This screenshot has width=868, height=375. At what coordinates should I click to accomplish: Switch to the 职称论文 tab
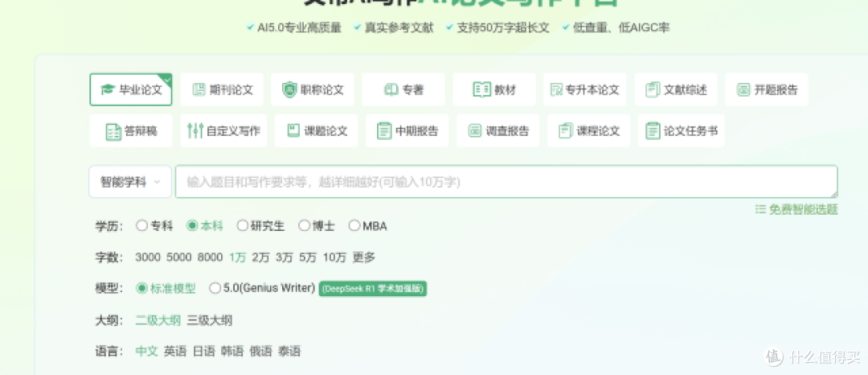[x=312, y=90]
